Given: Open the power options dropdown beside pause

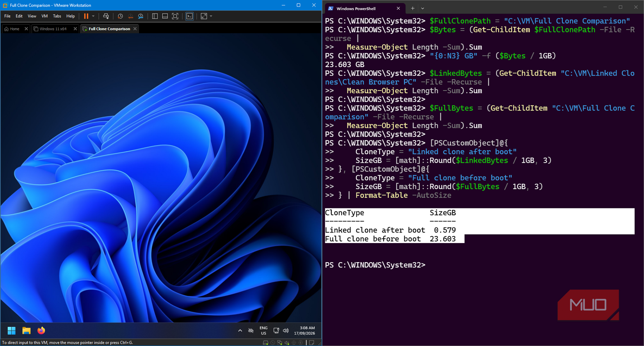Looking at the screenshot, I should click(93, 16).
